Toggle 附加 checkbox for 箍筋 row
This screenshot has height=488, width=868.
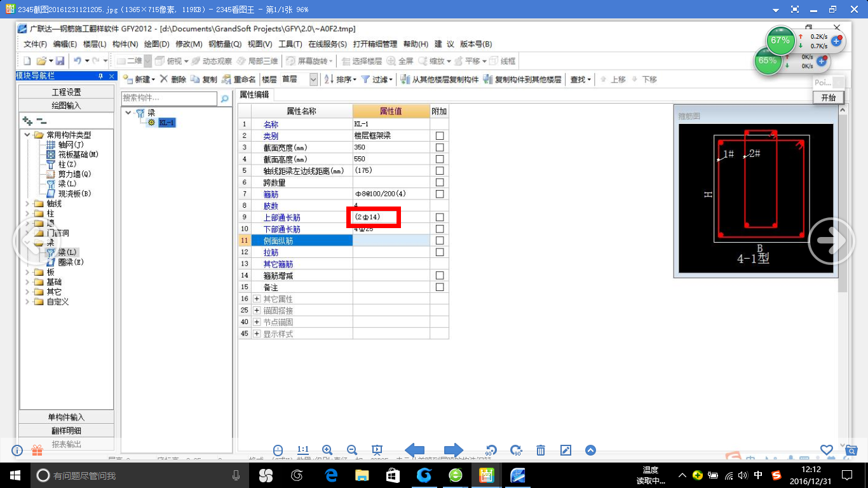[440, 194]
